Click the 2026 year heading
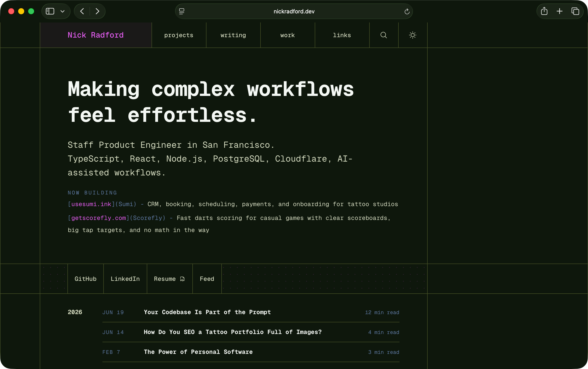Viewport: 588px width, 369px height. pos(75,312)
